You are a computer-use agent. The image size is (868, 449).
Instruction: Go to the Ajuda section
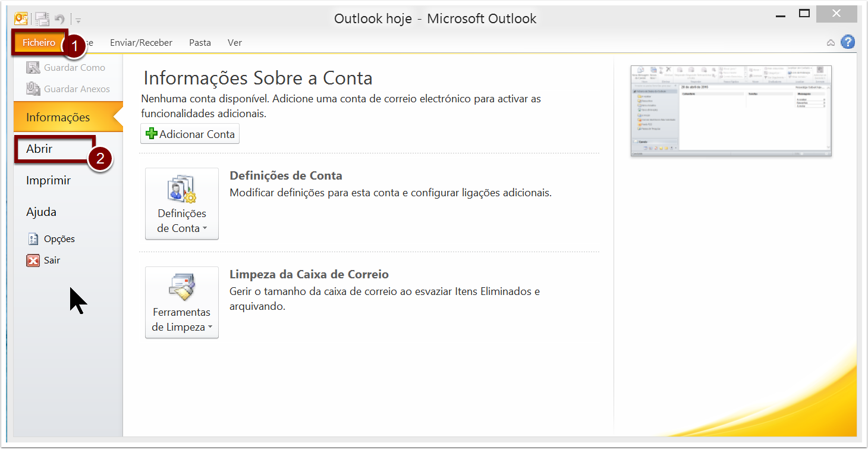pos(41,212)
